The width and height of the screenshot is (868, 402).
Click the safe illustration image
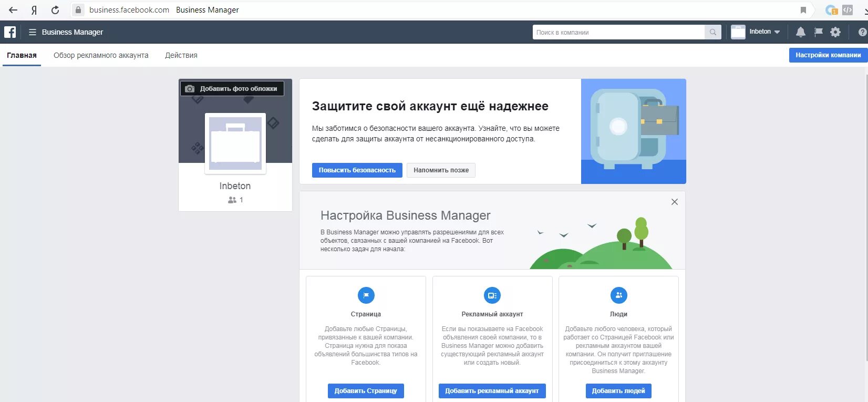pyautogui.click(x=634, y=131)
